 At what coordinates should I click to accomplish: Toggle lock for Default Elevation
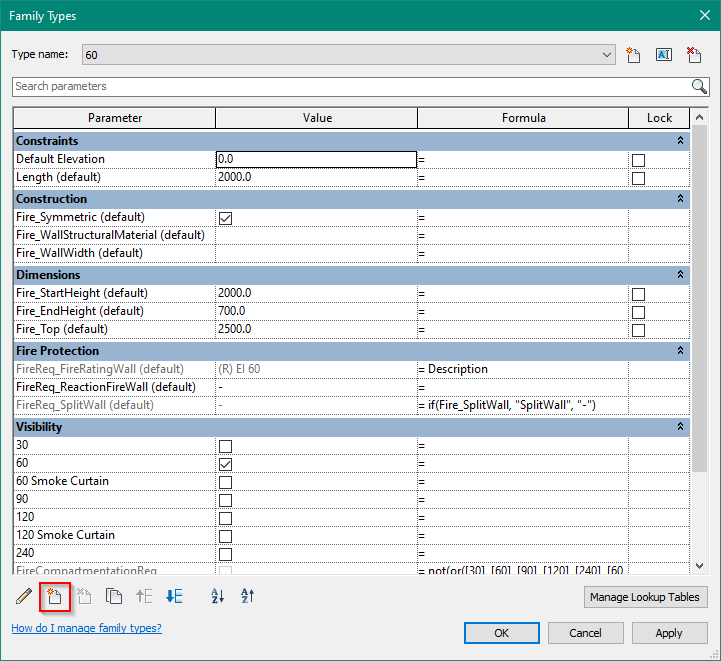tap(638, 160)
